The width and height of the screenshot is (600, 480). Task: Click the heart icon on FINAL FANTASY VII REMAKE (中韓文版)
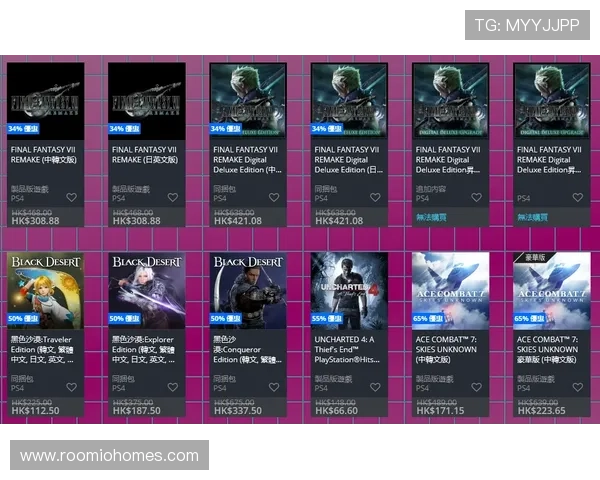[x=70, y=198]
